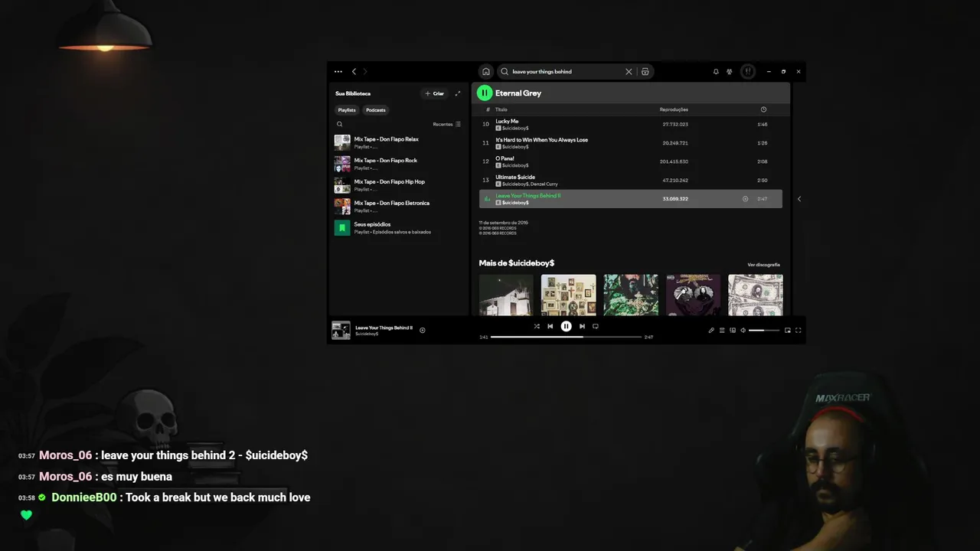The height and width of the screenshot is (551, 980).
Task: Open Mix Tape - Don Fiapo Relax playlist
Action: coord(398,142)
